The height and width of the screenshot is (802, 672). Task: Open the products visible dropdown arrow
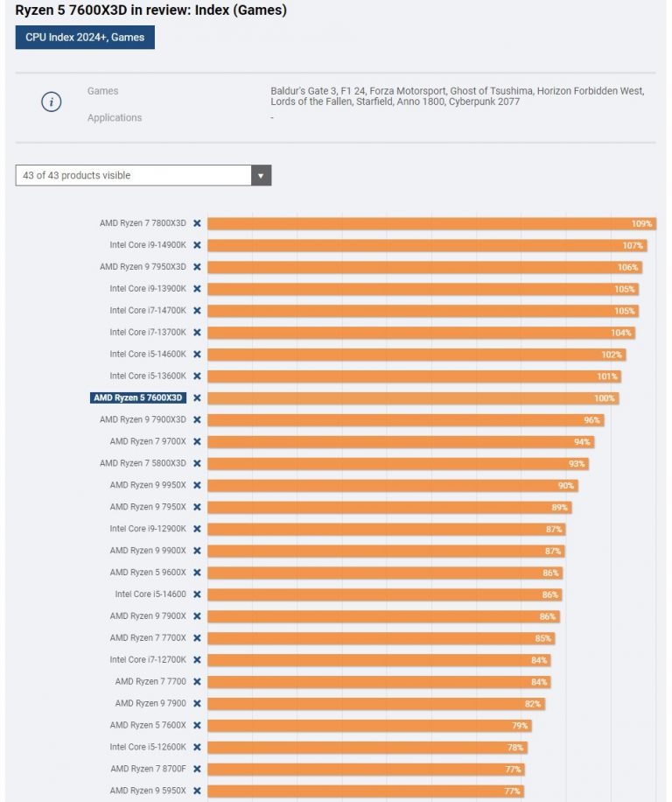[x=261, y=175]
